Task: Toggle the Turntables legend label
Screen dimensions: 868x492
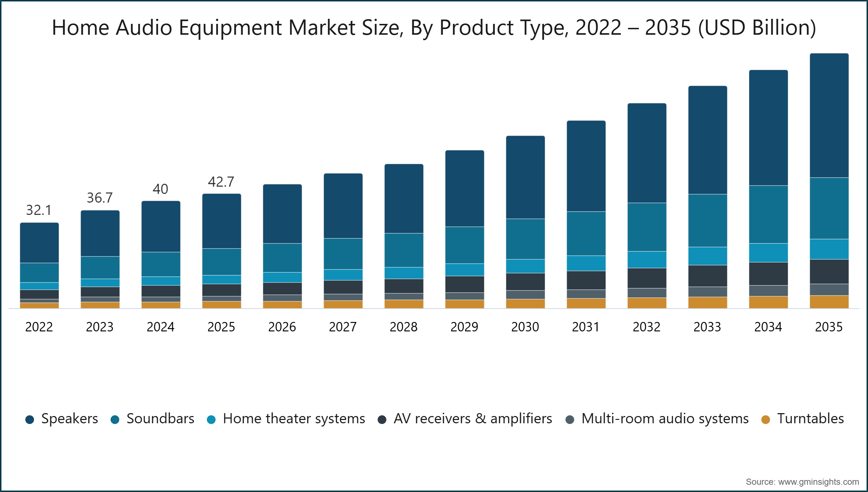Action: click(810, 419)
